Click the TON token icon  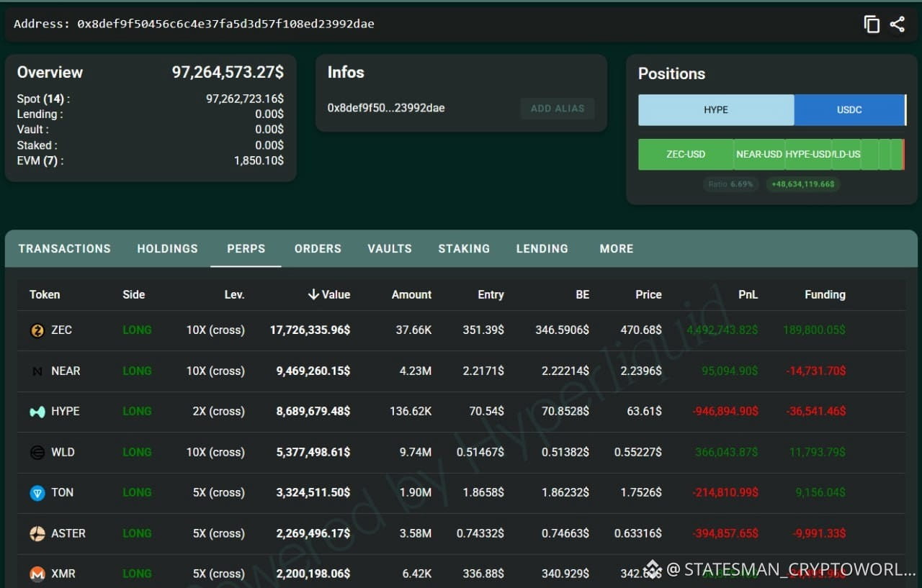37,493
